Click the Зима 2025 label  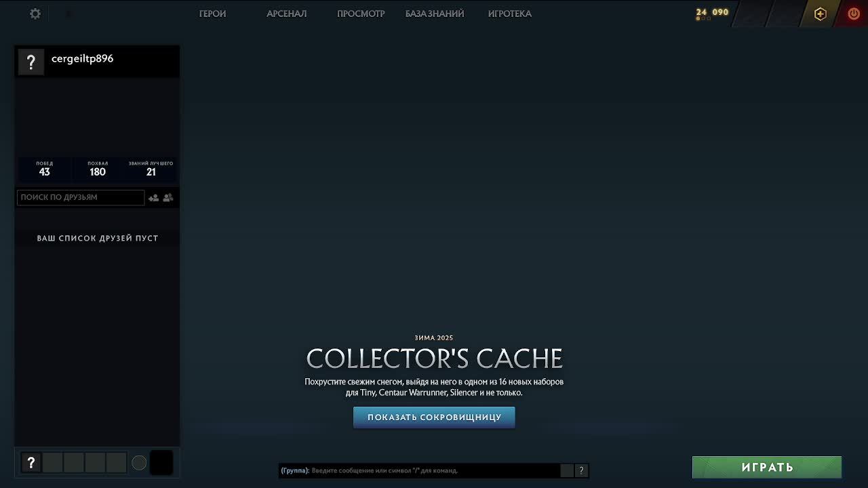pyautogui.click(x=434, y=338)
